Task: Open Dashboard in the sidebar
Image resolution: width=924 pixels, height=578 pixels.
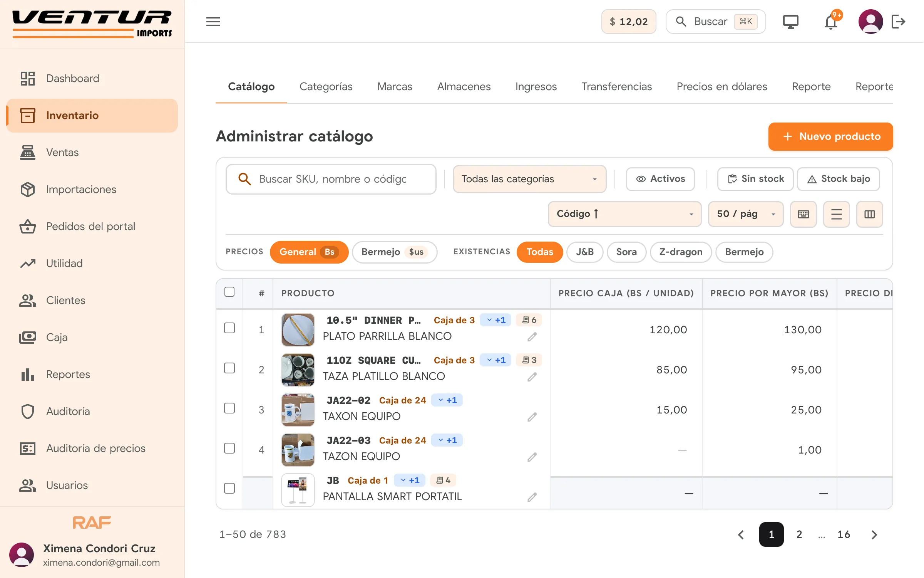Action: pos(92,79)
